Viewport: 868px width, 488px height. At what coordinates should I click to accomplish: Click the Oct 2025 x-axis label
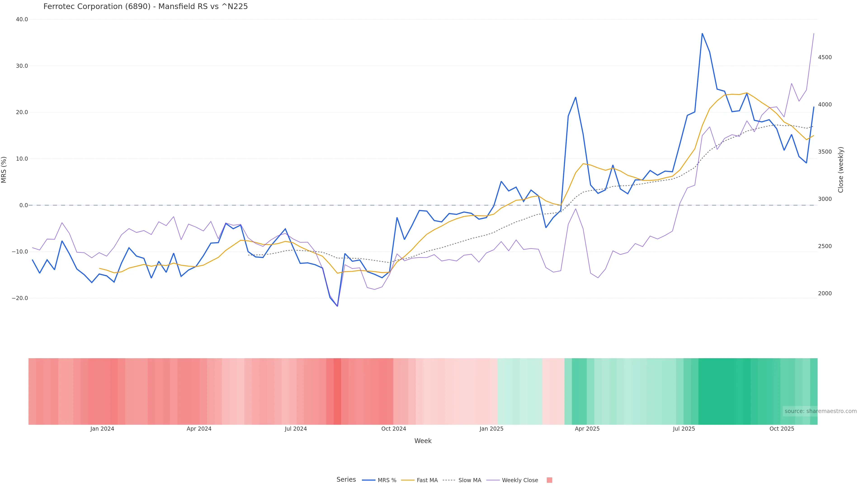click(x=782, y=429)
